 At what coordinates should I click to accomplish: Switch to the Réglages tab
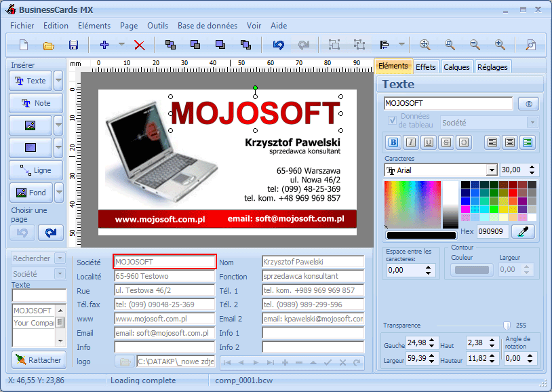(x=492, y=67)
